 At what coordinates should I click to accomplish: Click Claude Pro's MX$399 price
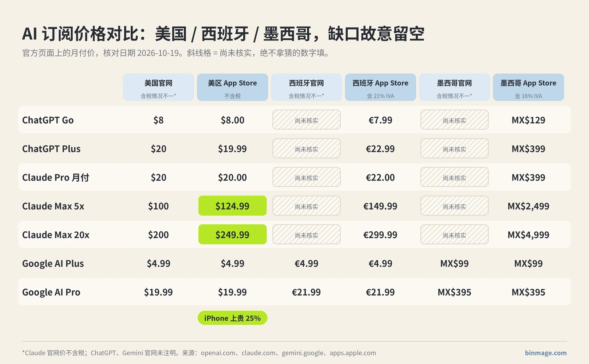click(x=528, y=178)
